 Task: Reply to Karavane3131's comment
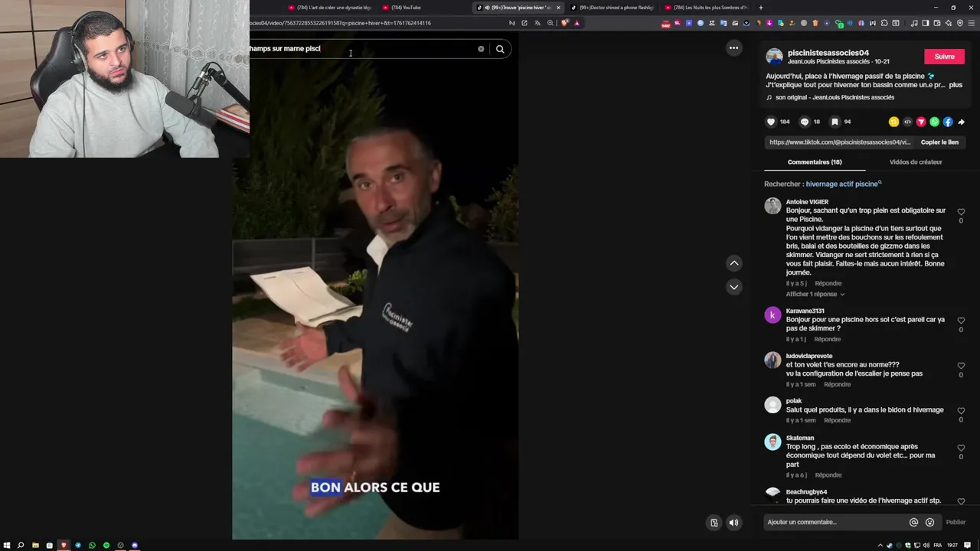(x=828, y=339)
